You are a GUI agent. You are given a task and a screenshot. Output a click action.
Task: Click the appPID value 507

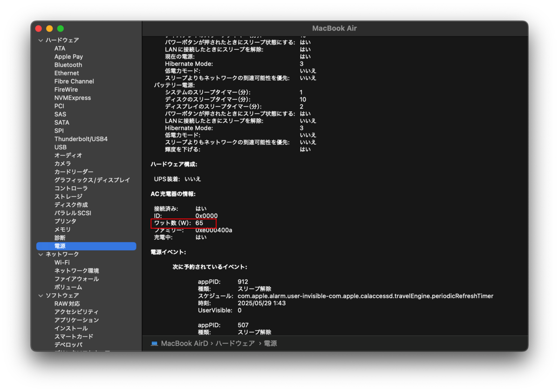coord(243,325)
